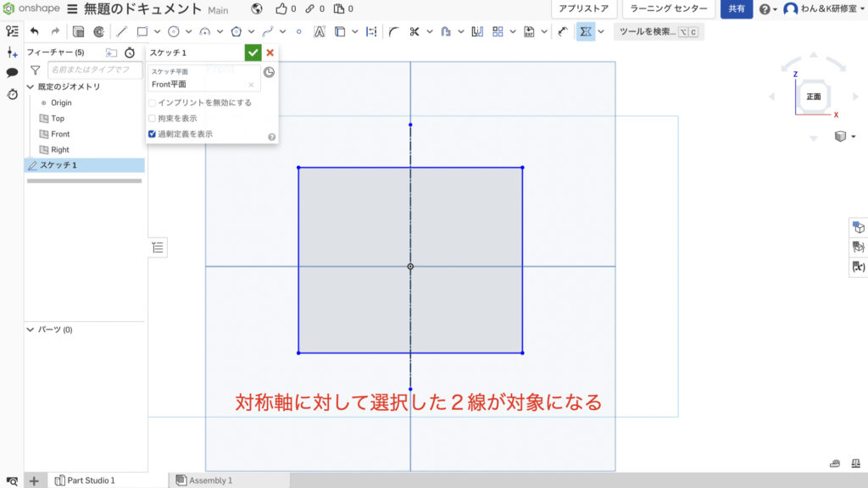Click the blue 共有 share button
The image size is (868, 488).
point(737,8)
